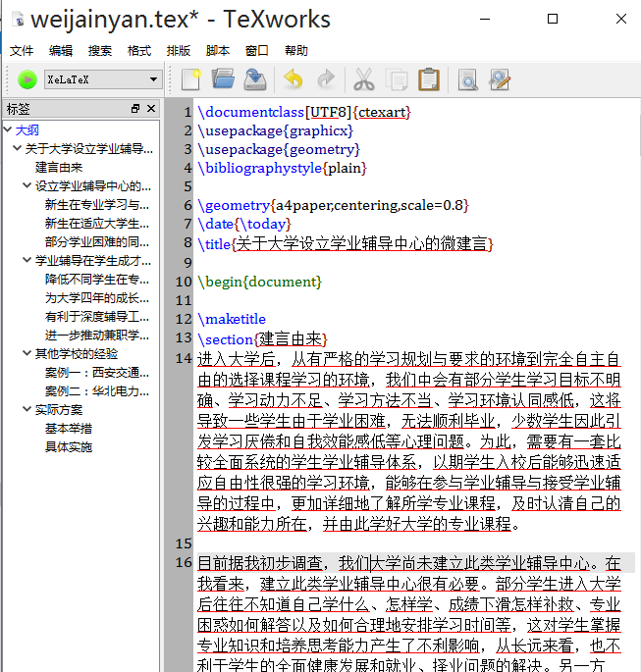Click the Redo arrow icon
This screenshot has height=672, width=641.
pos(326,79)
